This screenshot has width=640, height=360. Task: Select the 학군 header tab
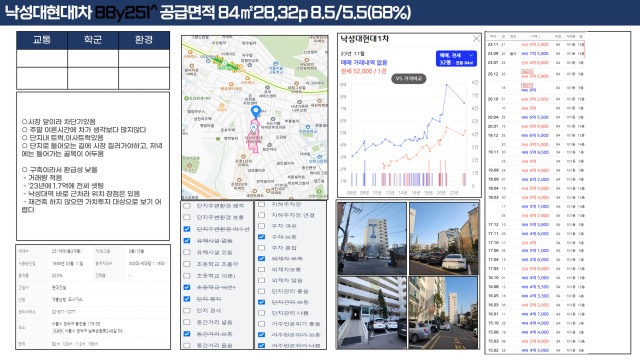(x=93, y=40)
